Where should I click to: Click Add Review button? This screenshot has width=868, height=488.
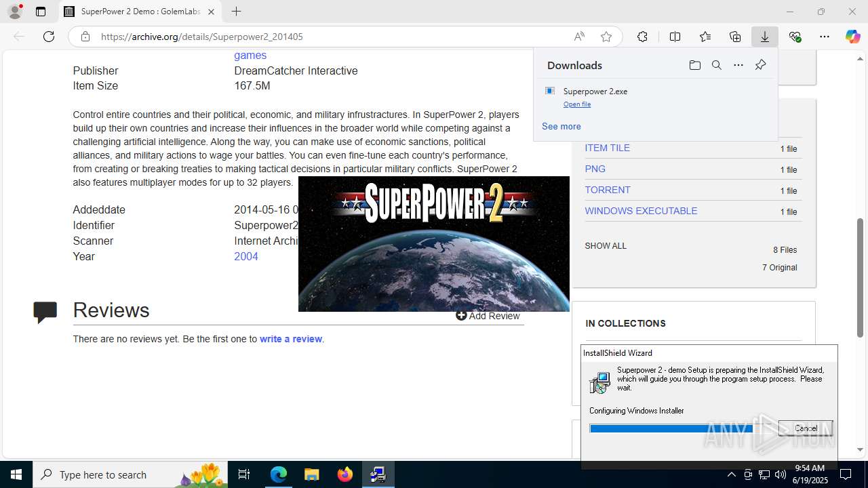(x=488, y=316)
